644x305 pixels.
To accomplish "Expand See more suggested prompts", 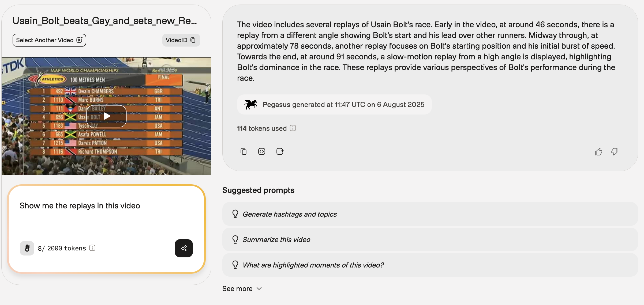I will [x=242, y=289].
